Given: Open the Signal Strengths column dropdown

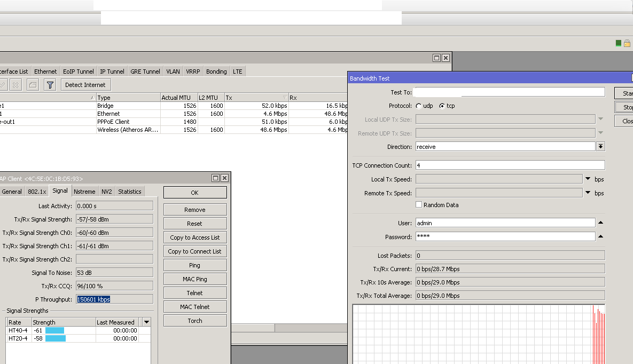Looking at the screenshot, I should pyautogui.click(x=146, y=322).
